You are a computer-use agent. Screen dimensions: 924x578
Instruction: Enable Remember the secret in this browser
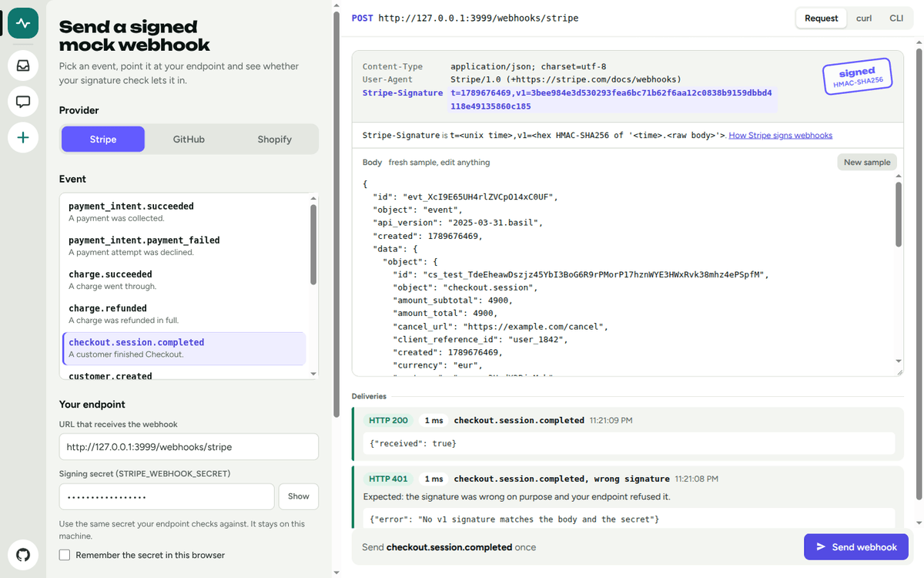pos(65,555)
